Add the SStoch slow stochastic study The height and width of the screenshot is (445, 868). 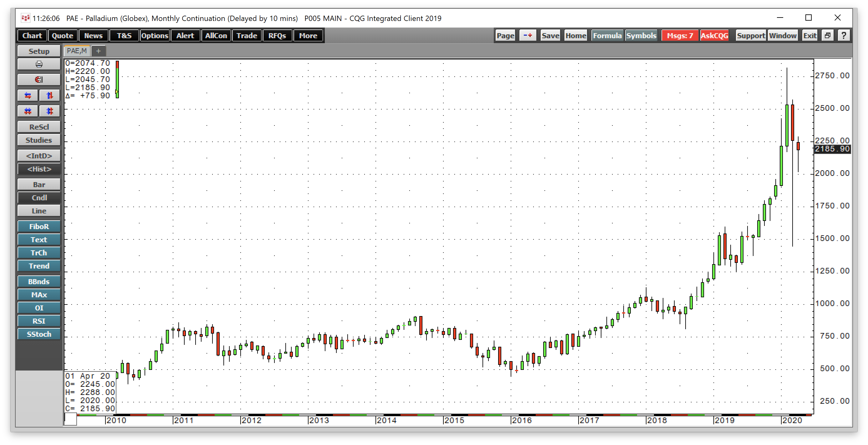[x=39, y=334]
